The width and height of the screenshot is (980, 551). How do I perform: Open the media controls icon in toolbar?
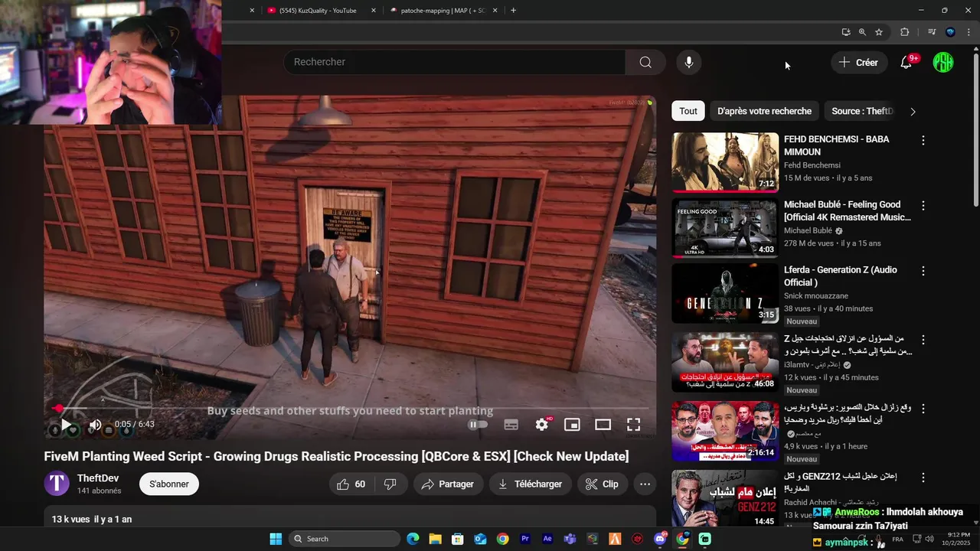[932, 32]
